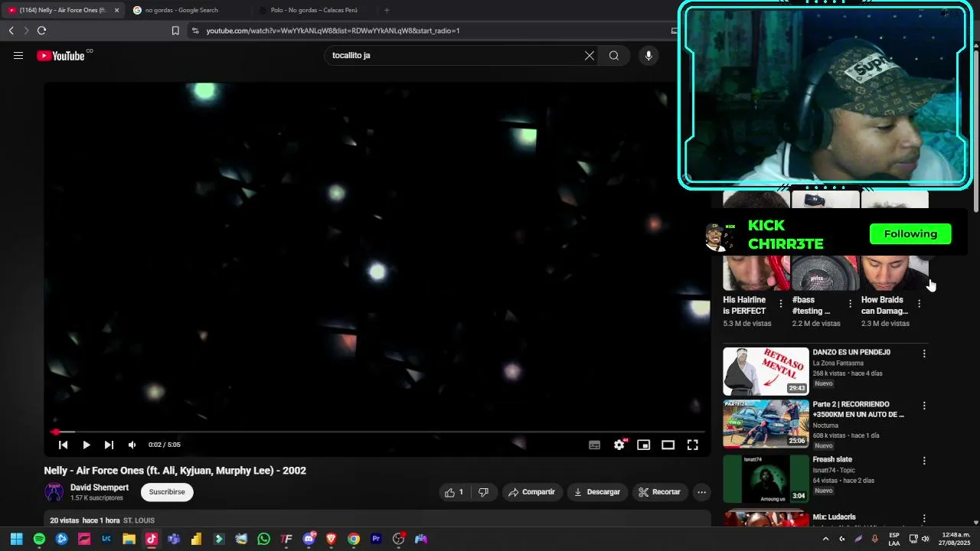
Task: Open options for How Braids can Damage short
Action: pyautogui.click(x=919, y=304)
